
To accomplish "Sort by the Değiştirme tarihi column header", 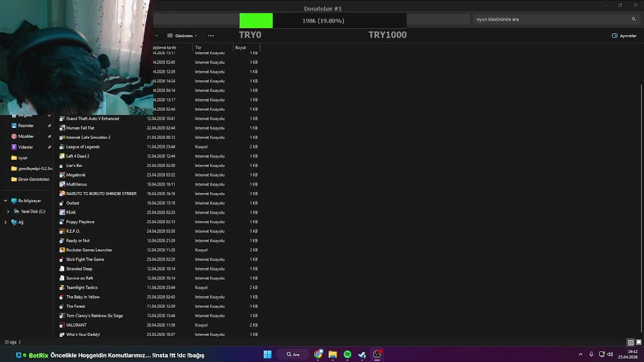I will tap(173, 47).
